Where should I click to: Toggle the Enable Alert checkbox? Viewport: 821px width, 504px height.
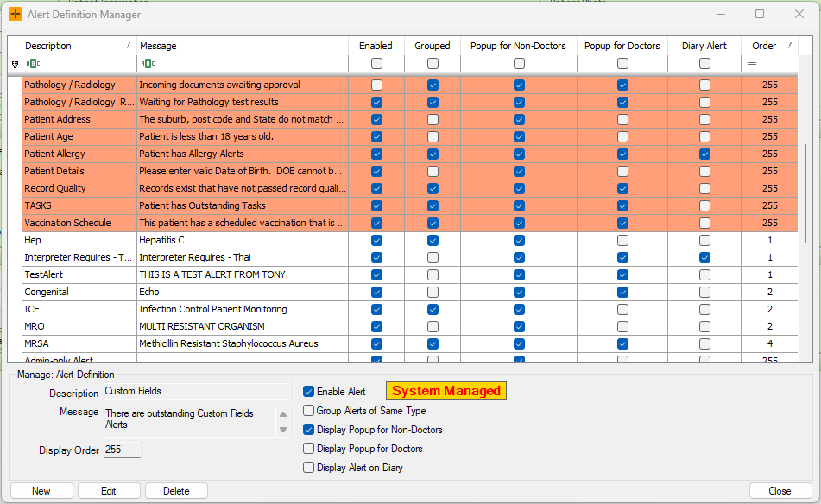click(x=309, y=392)
